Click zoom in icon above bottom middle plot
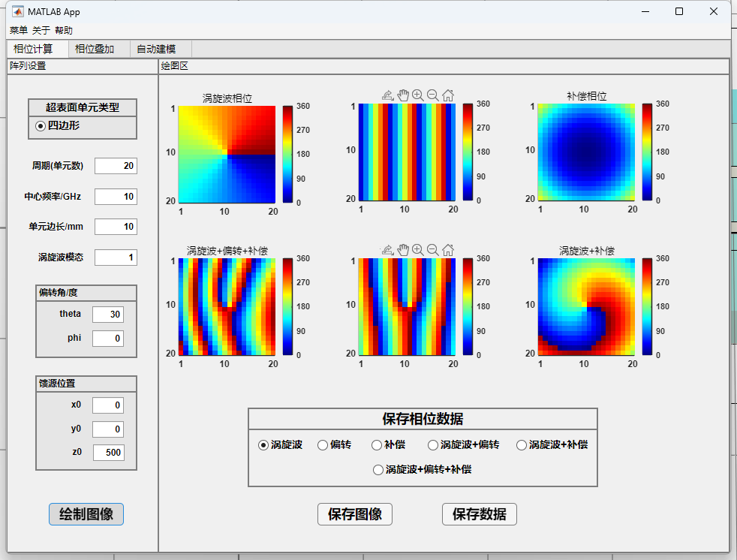The width and height of the screenshot is (737, 560). coord(417,250)
